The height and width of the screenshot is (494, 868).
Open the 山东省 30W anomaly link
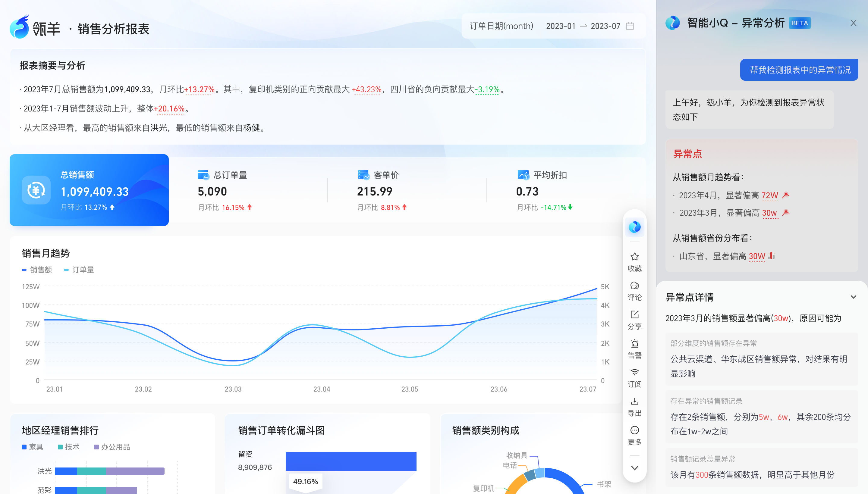(757, 256)
